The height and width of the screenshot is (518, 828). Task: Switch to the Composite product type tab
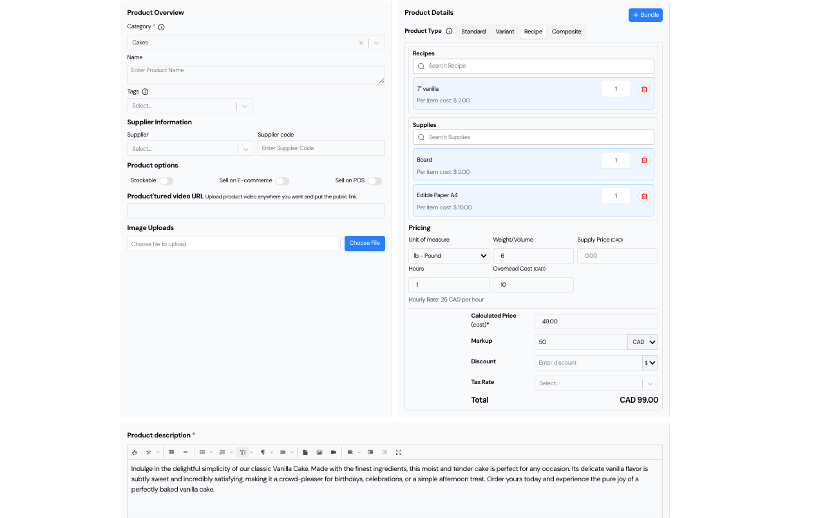pyautogui.click(x=566, y=32)
